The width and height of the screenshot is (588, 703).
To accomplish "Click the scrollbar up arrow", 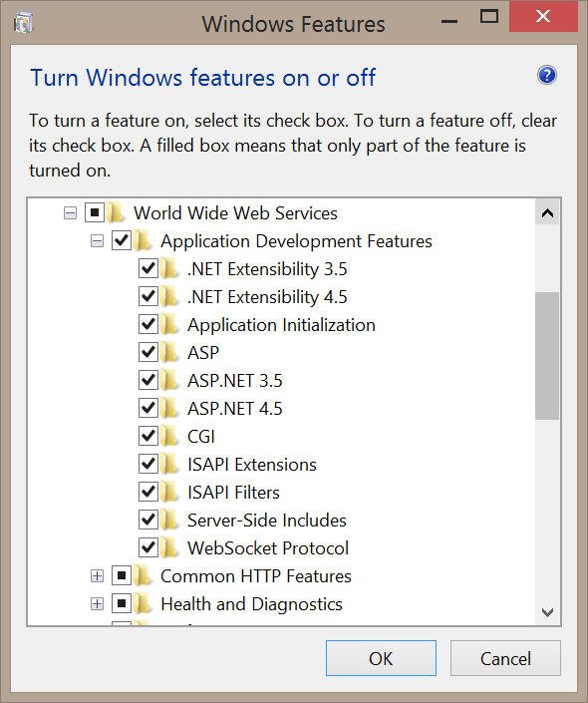I will [x=547, y=212].
